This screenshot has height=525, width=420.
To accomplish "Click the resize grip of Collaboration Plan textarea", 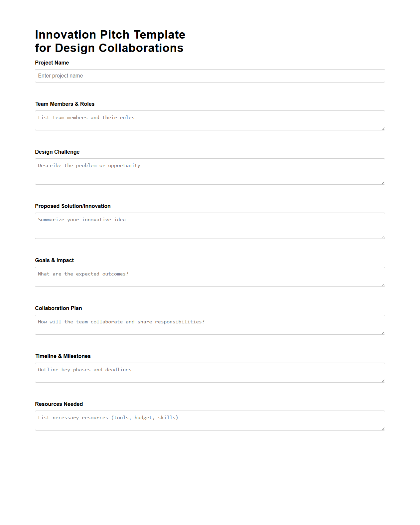I will point(383,333).
